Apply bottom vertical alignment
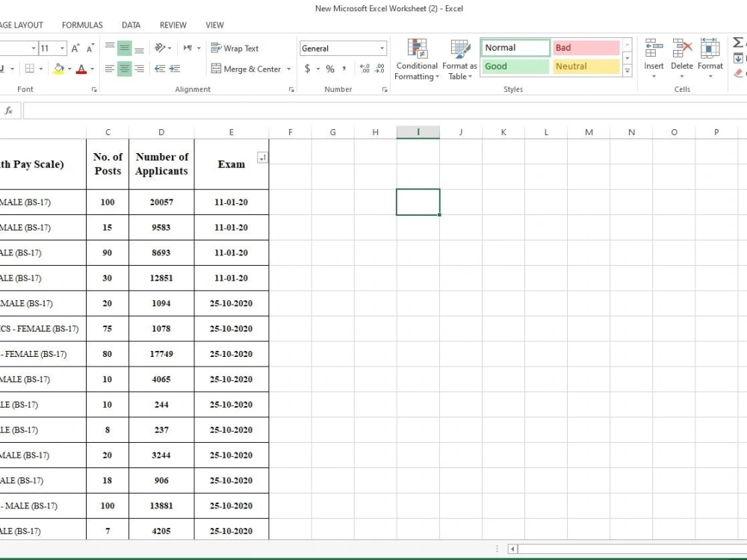747x560 pixels. click(139, 48)
